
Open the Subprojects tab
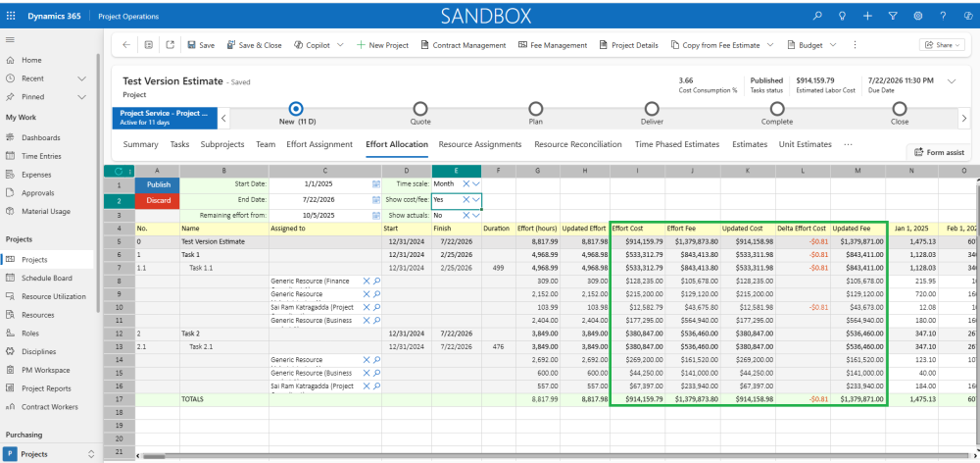tap(222, 144)
